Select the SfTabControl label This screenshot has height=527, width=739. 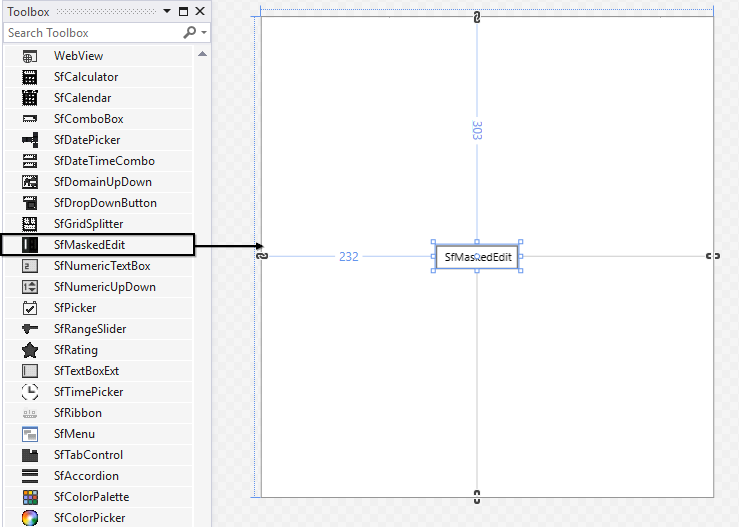88,455
